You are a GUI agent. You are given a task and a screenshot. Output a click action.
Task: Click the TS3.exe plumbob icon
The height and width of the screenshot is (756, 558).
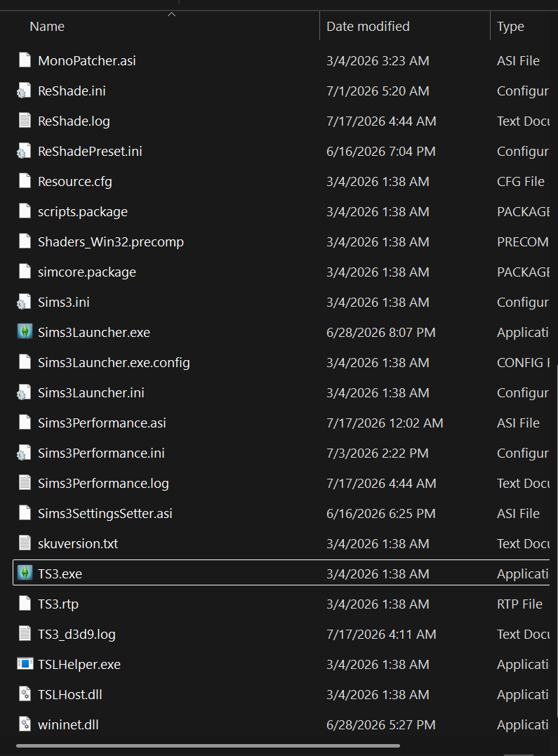pyautogui.click(x=25, y=573)
